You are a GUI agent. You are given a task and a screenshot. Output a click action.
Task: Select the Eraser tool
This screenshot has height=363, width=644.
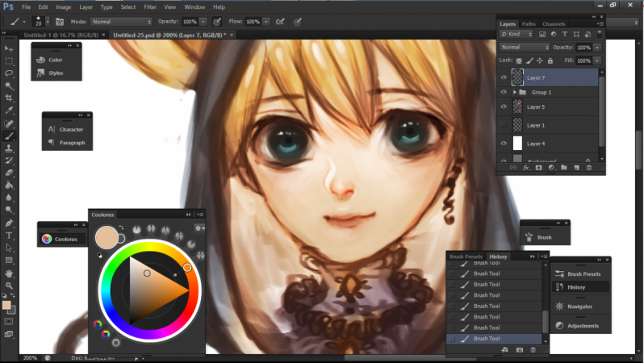(x=9, y=173)
